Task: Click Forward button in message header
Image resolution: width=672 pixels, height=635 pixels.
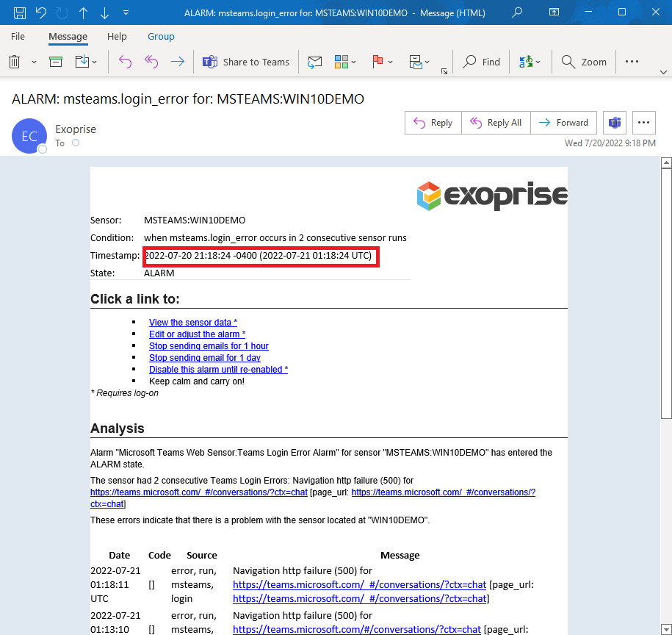Action: click(x=563, y=123)
